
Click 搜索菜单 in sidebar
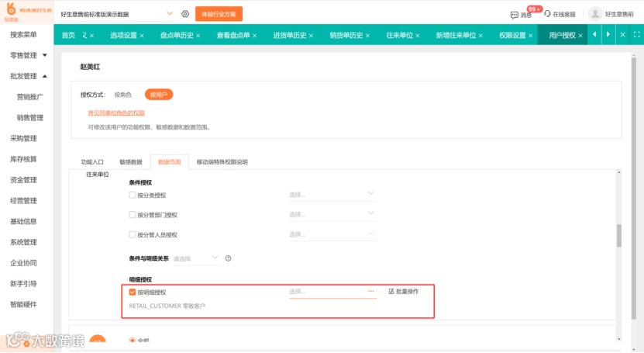[x=23, y=34]
